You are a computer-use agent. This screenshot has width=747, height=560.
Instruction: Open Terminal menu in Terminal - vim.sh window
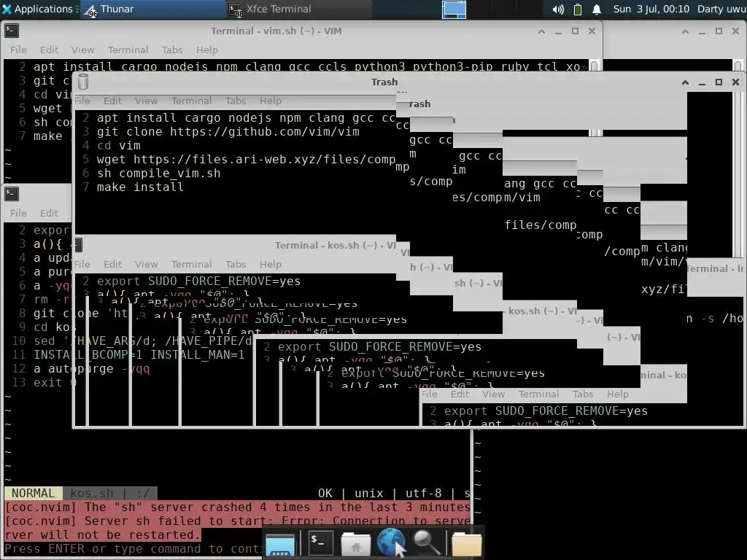tap(128, 50)
